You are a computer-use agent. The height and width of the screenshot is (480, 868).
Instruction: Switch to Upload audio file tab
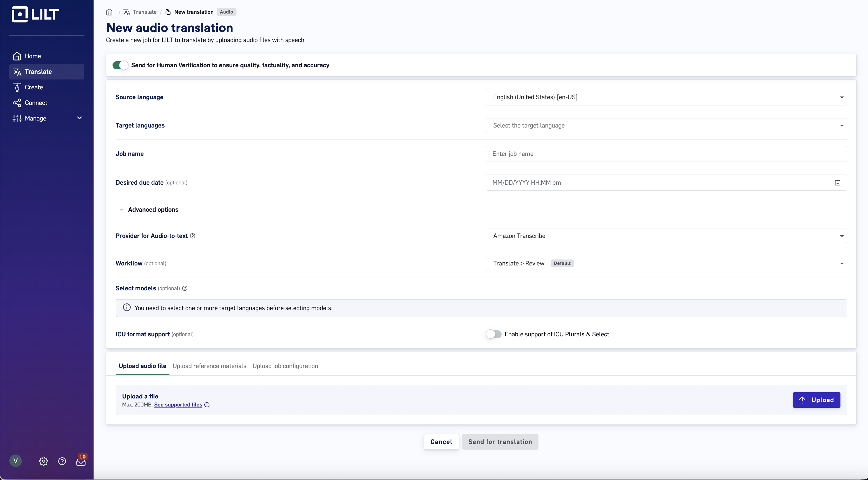(142, 366)
